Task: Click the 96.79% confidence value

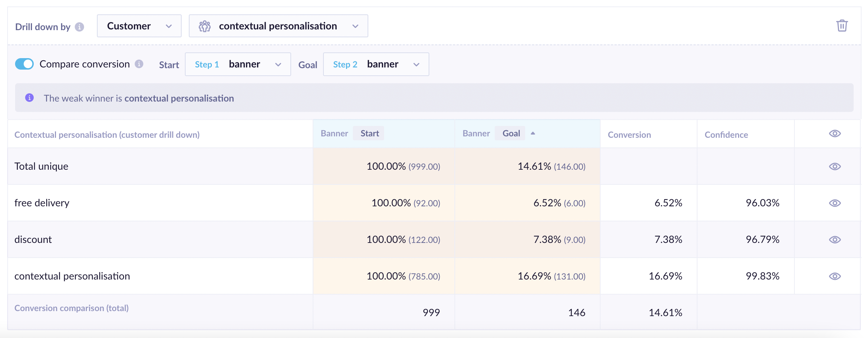Action: coord(762,240)
